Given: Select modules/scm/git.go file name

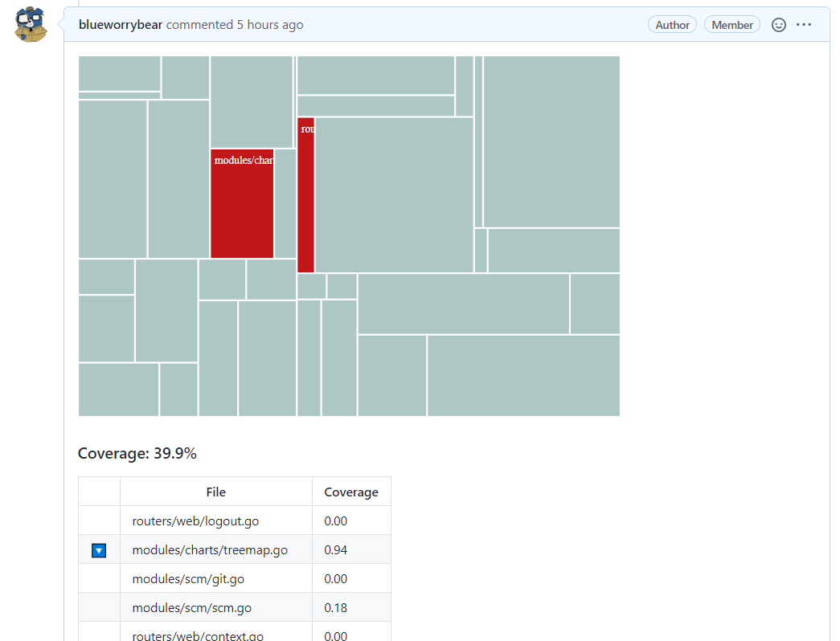Looking at the screenshot, I should click(x=188, y=579).
